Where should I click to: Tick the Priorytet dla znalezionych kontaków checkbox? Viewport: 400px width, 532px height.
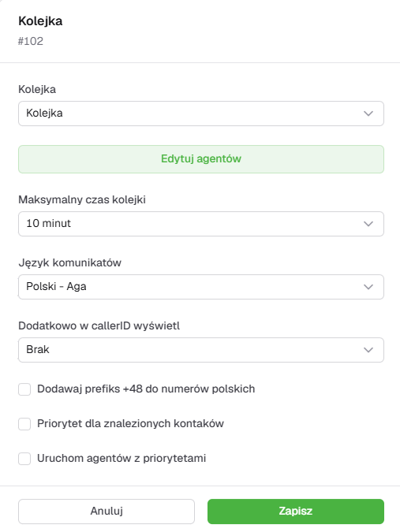click(24, 424)
